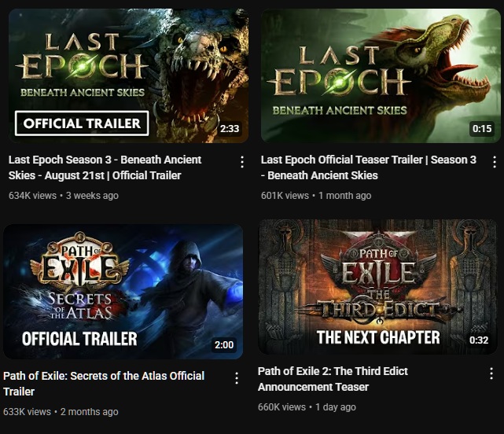Play the Secrets of the Atlas thumbnail
Screen dimensions: 504x434
tap(123, 292)
